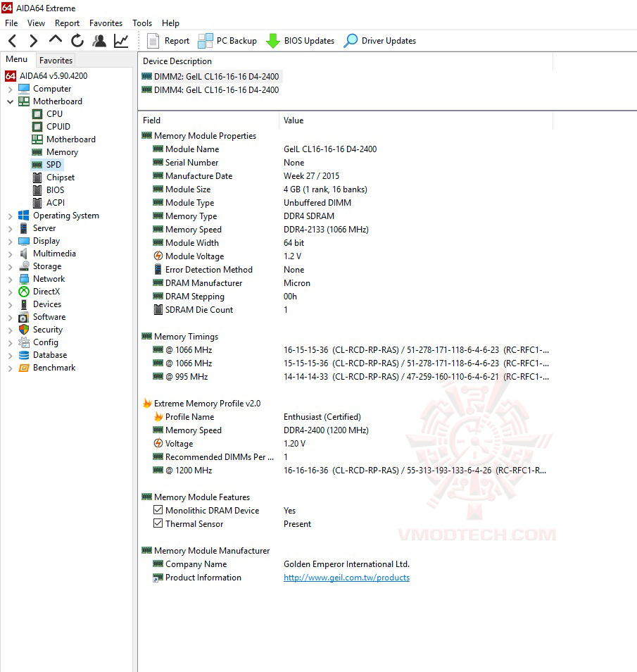Image resolution: width=637 pixels, height=672 pixels.
Task: Click the Devices icon in tree
Action: (24, 304)
